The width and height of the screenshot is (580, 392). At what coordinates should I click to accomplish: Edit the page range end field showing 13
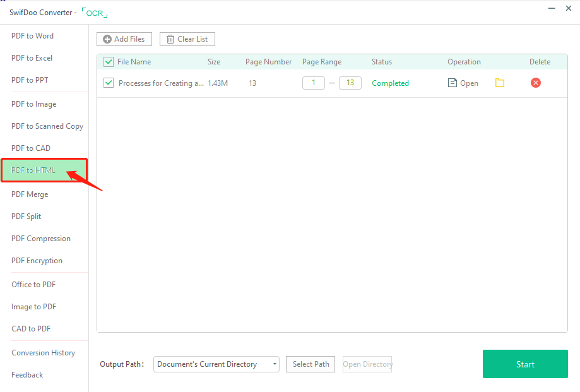tap(350, 83)
